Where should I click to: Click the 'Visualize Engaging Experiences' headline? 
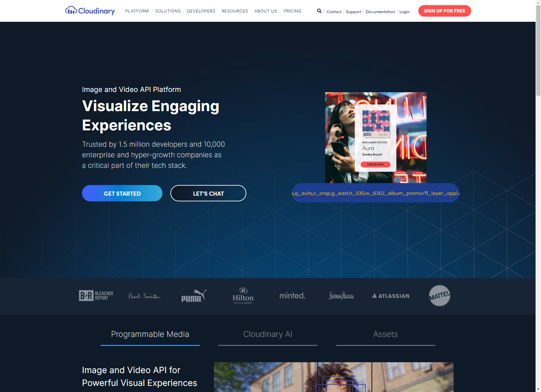[x=151, y=115]
